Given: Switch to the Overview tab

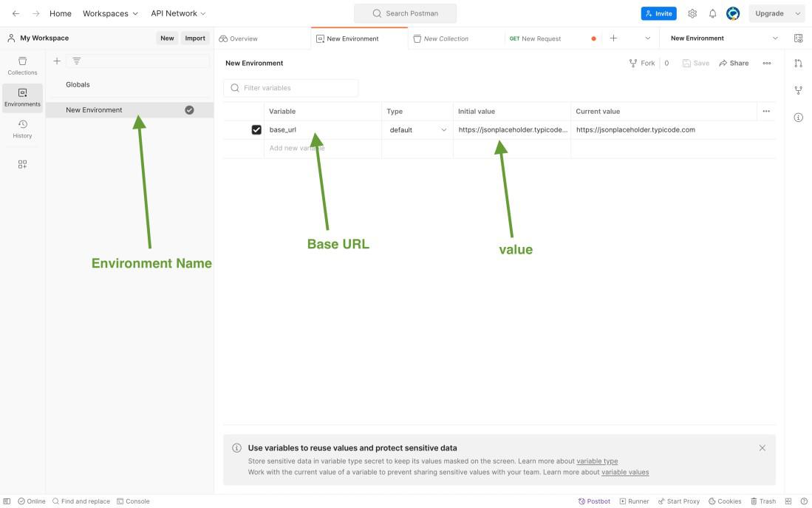Looking at the screenshot, I should (x=239, y=38).
